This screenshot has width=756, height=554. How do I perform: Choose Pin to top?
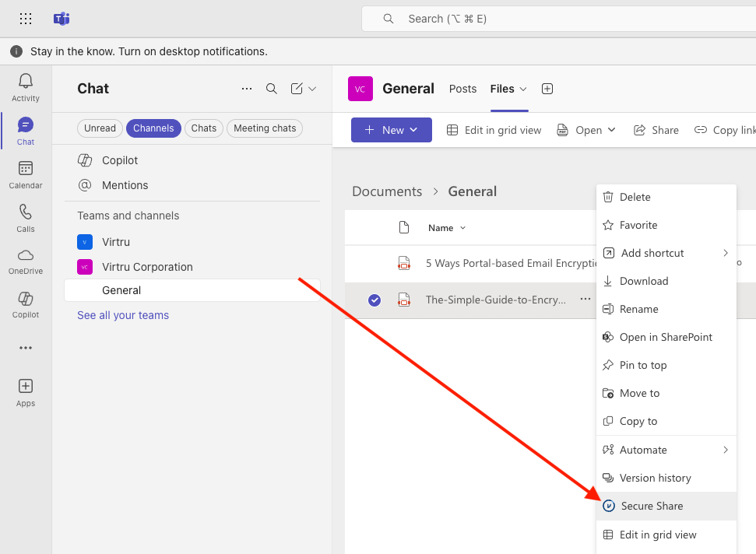(666, 365)
